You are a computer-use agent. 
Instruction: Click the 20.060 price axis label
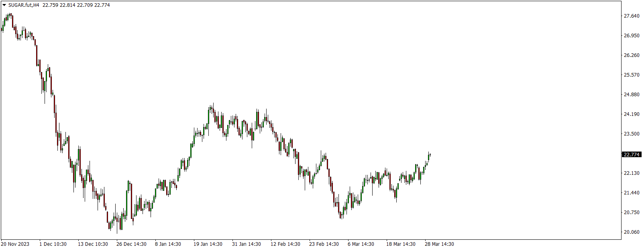click(632, 232)
